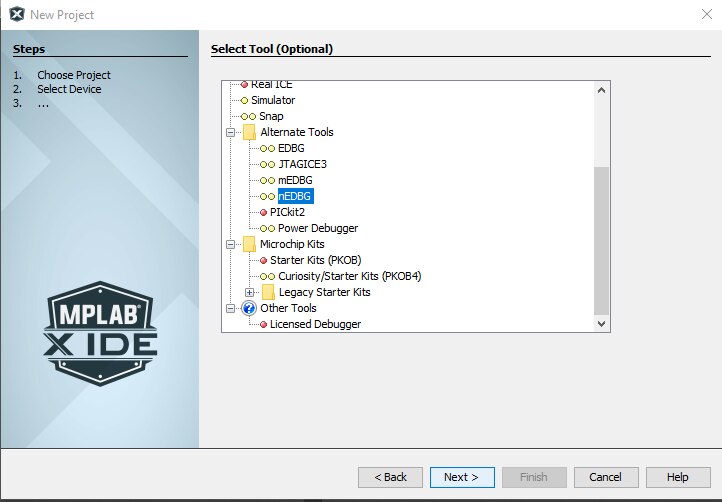Select Real ICE in the tool list

(x=272, y=84)
